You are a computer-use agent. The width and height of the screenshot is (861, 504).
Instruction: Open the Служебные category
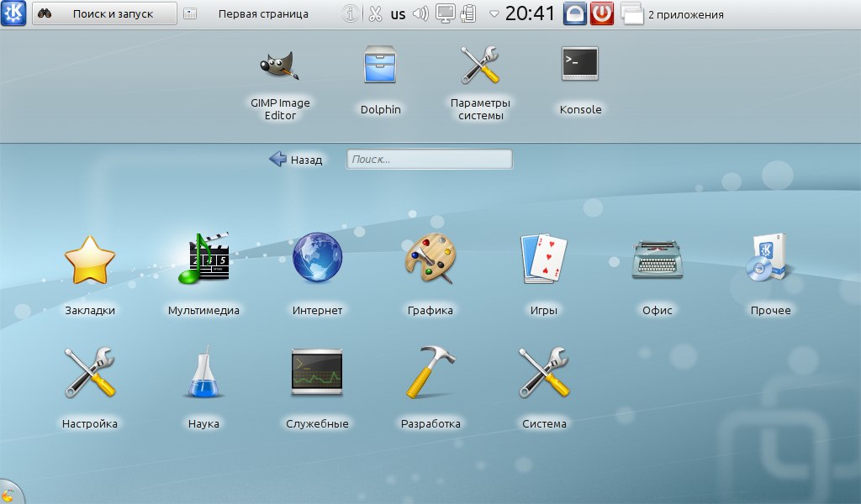click(x=317, y=388)
